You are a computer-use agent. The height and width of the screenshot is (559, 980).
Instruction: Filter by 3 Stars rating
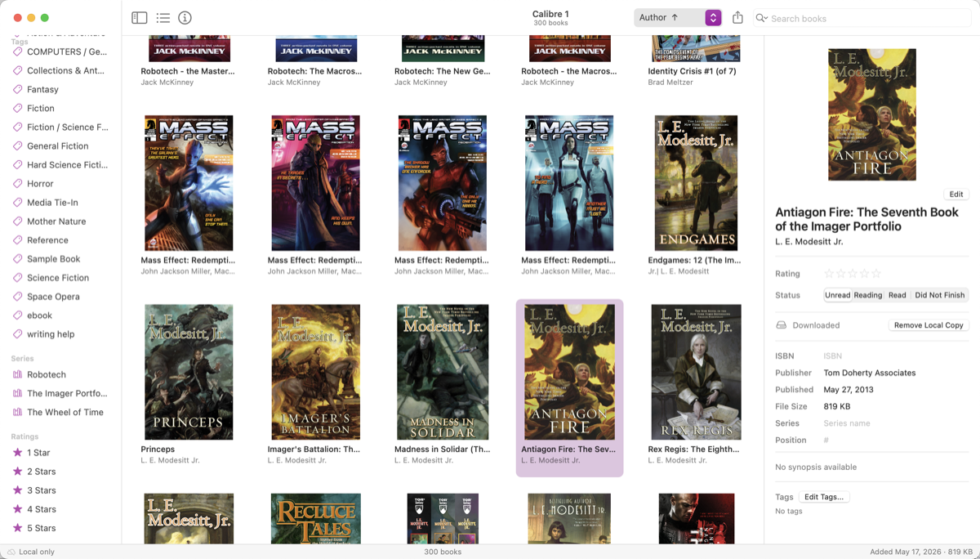(x=41, y=490)
